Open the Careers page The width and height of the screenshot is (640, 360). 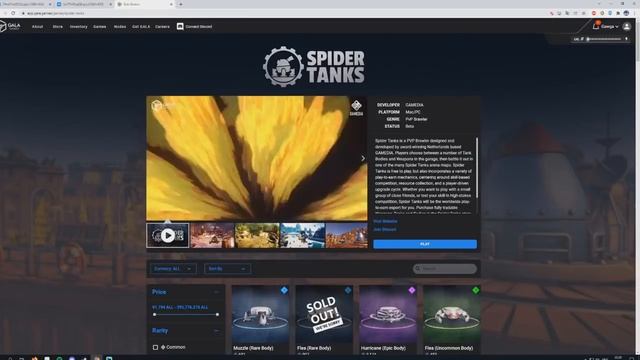(x=162, y=27)
